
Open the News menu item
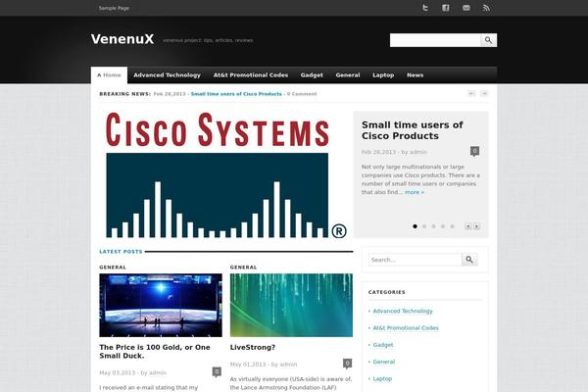416,75
